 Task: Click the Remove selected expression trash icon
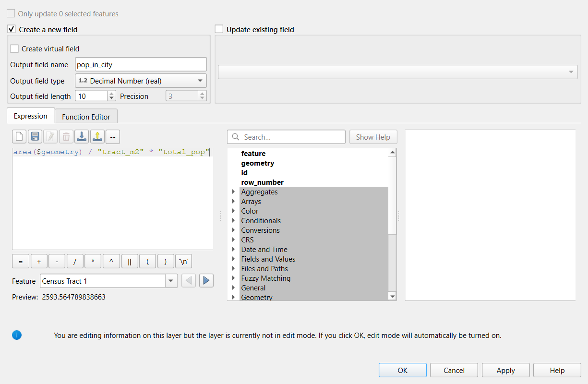coord(66,137)
